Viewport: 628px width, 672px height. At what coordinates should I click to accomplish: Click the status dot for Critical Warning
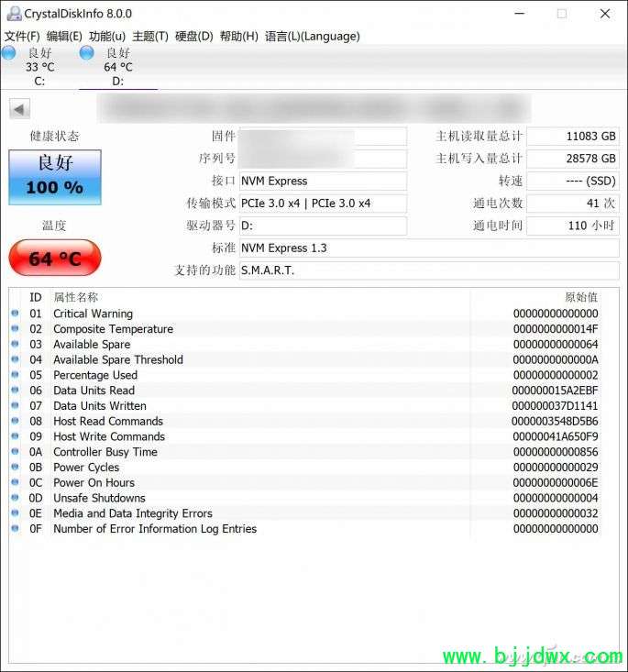[15, 313]
